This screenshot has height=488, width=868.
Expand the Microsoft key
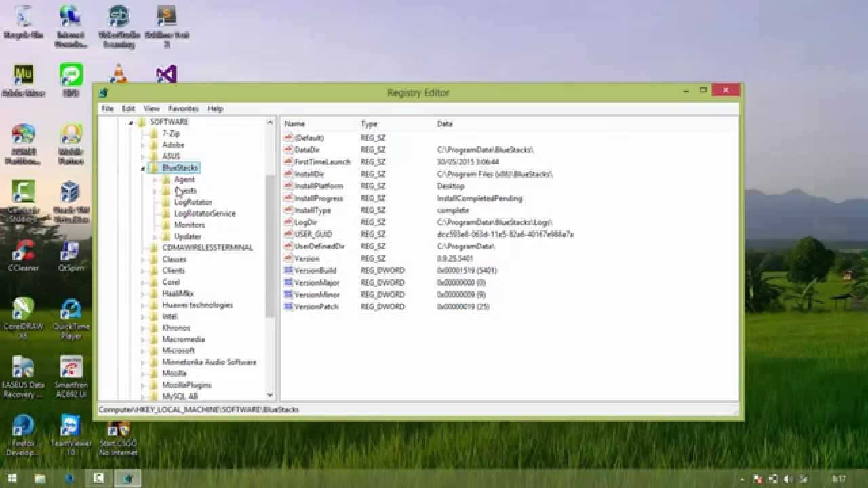coord(142,351)
